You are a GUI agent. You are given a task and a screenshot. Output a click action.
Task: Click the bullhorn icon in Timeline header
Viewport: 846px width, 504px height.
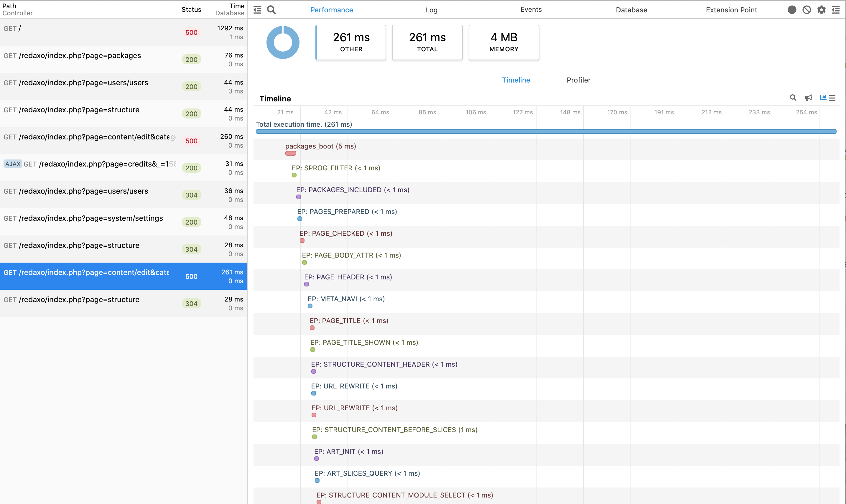(808, 98)
